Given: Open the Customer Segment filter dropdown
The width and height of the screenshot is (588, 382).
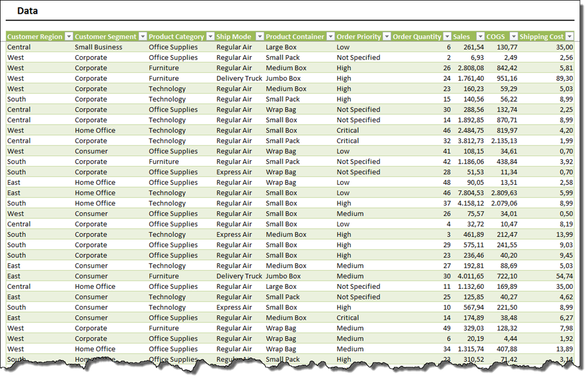Looking at the screenshot, I should [x=142, y=36].
